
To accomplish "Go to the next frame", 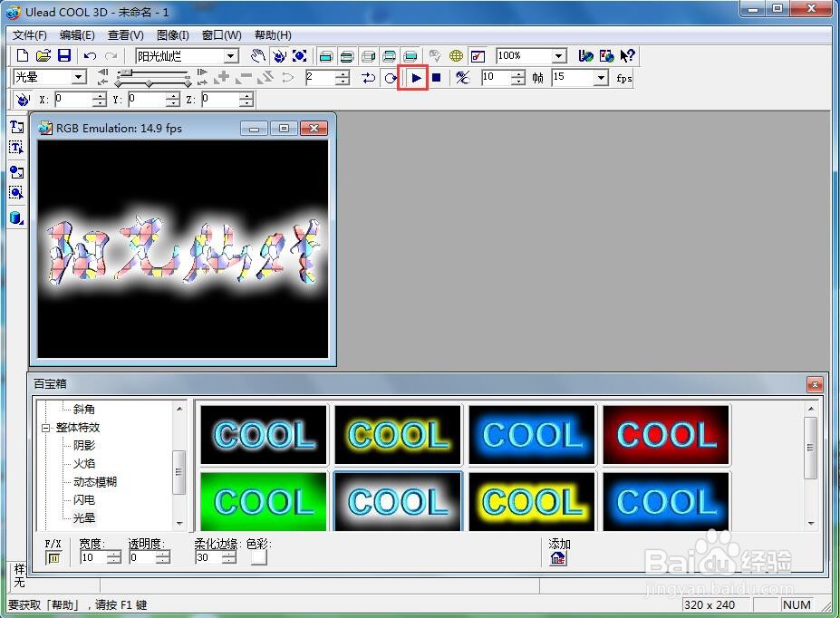I will 202,72.
